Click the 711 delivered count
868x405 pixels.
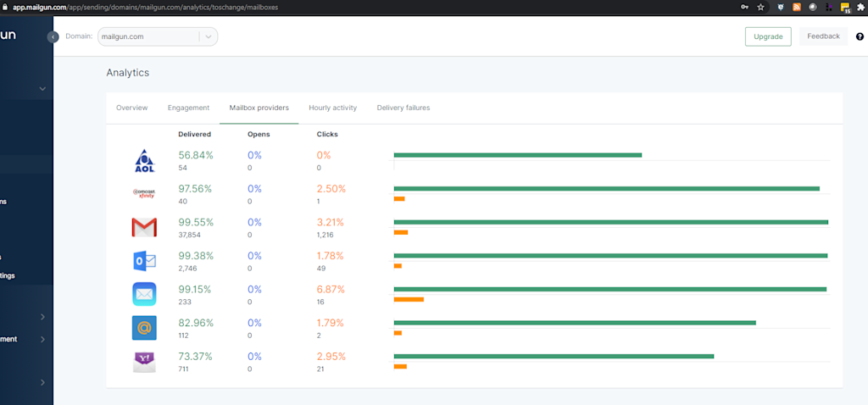[183, 369]
